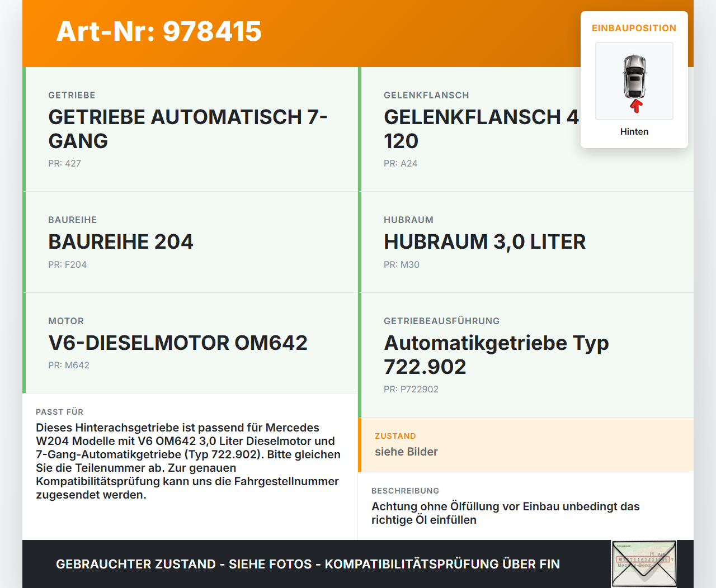Click the Hinten label below the car image
This screenshot has height=588, width=716.
point(634,131)
